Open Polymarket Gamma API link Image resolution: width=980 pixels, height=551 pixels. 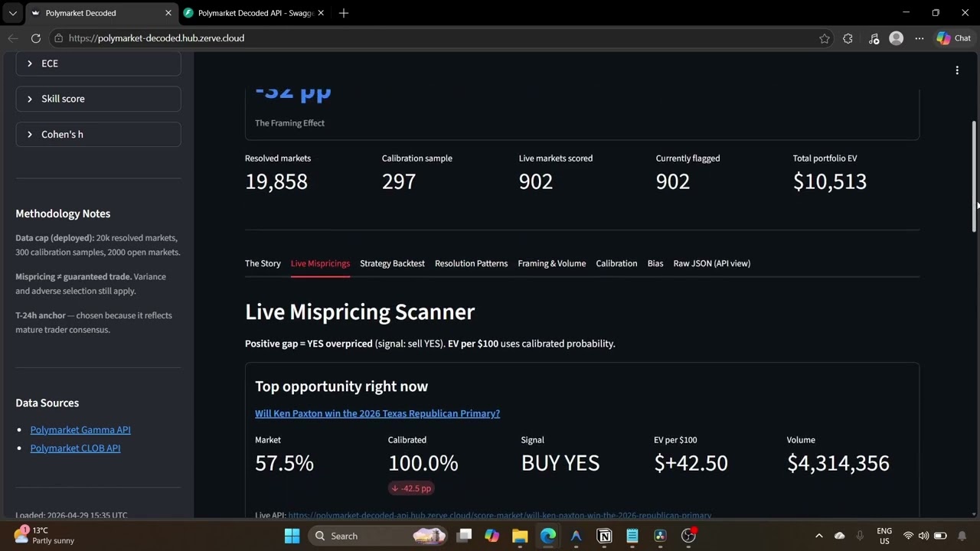coord(80,429)
